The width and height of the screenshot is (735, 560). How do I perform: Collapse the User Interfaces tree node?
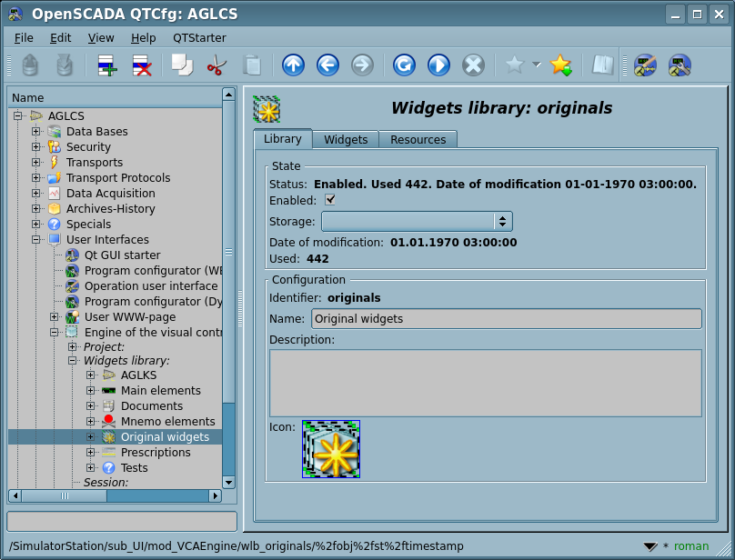(36, 240)
